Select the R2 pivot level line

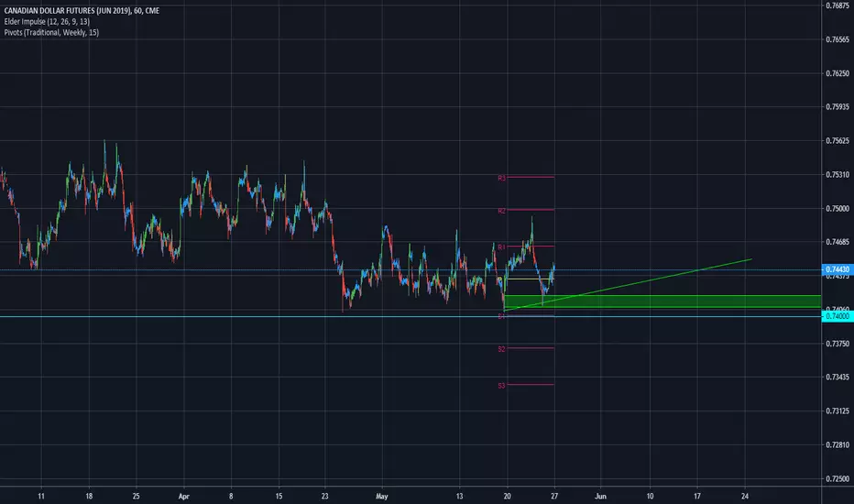(x=531, y=210)
